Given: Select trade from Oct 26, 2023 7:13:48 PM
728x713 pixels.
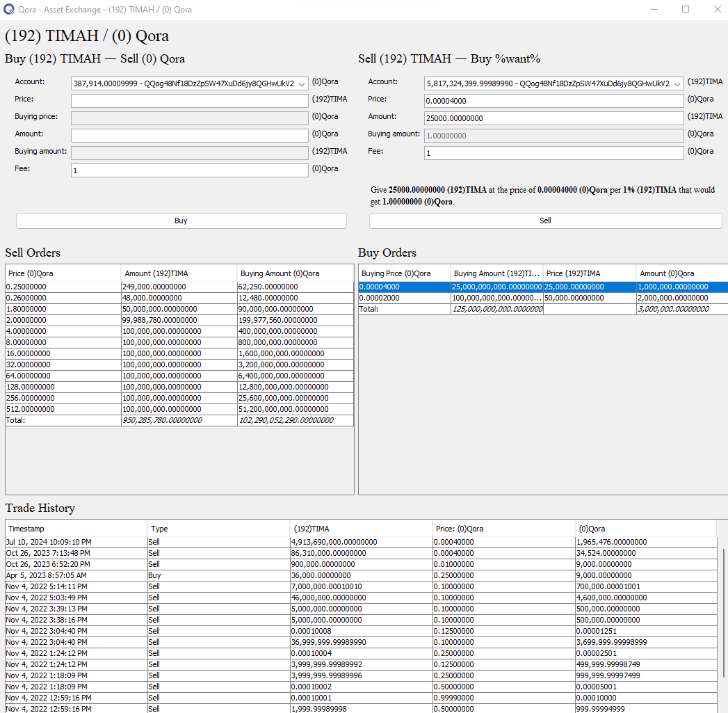Looking at the screenshot, I should [361, 553].
